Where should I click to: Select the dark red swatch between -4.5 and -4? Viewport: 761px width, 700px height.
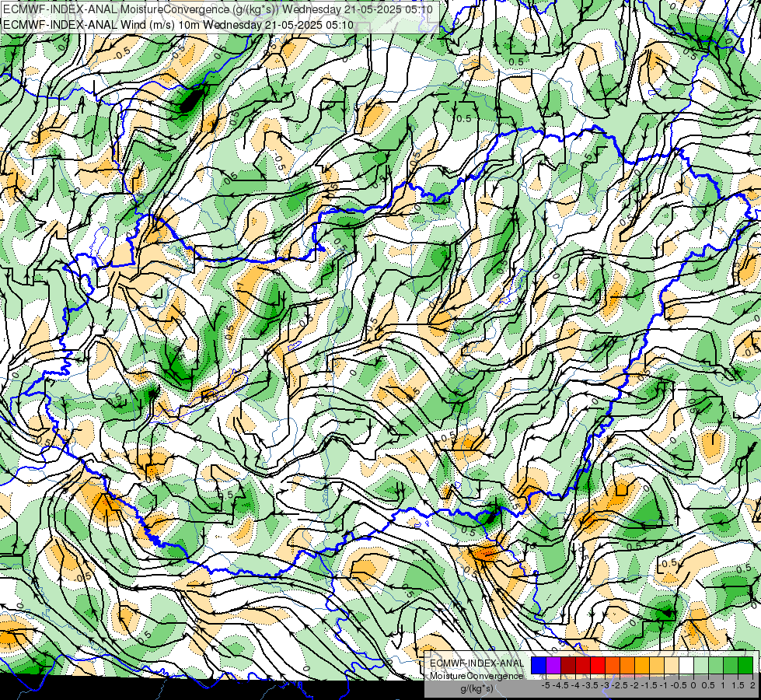click(568, 666)
